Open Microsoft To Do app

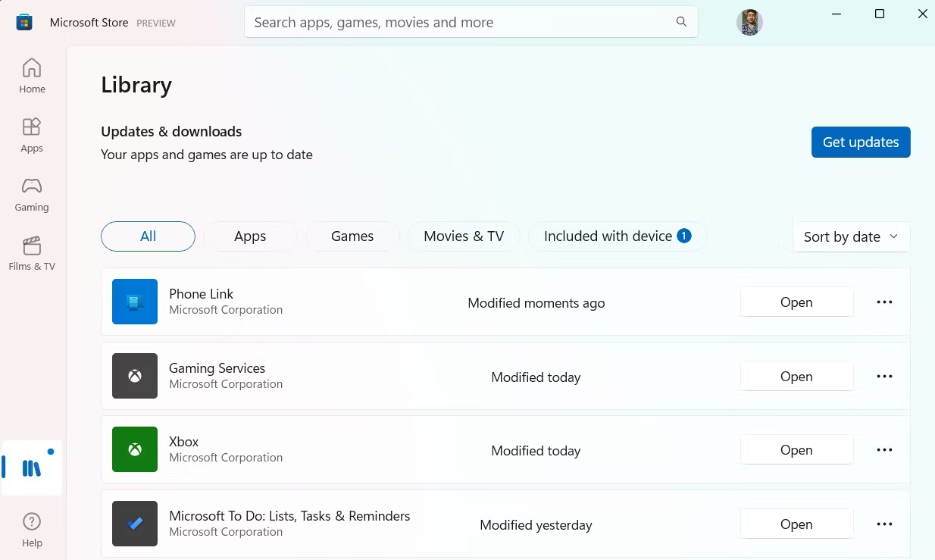point(796,524)
